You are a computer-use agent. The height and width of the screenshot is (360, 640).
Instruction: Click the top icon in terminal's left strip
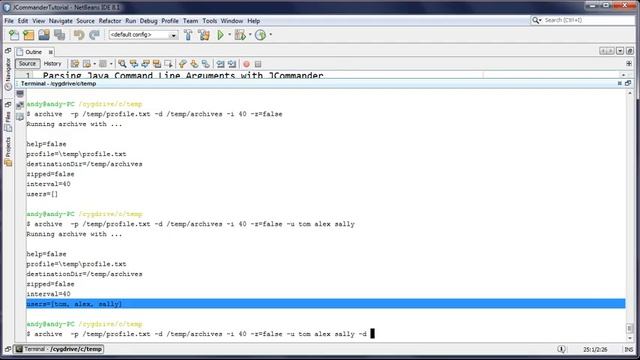20,94
